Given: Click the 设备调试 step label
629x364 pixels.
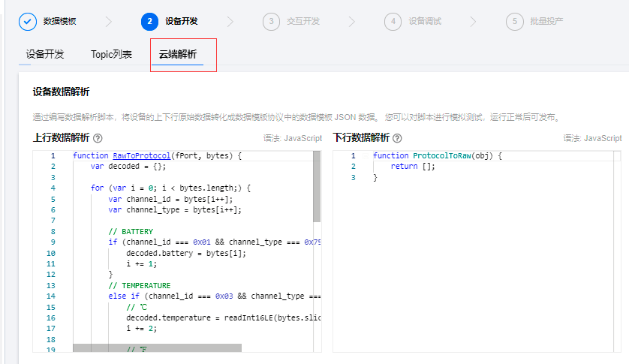Looking at the screenshot, I should click(425, 21).
